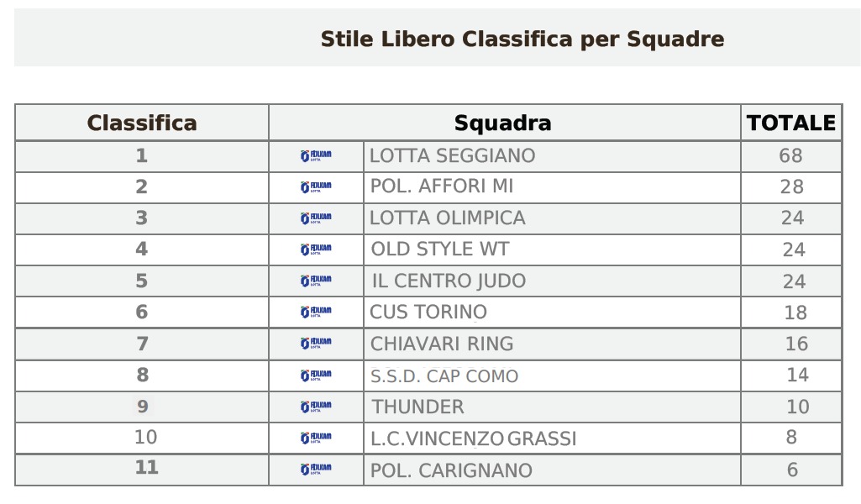Click the federation logo next to LOTTA OLIMPICA
Viewport: 861px width, 504px height.
point(316,218)
